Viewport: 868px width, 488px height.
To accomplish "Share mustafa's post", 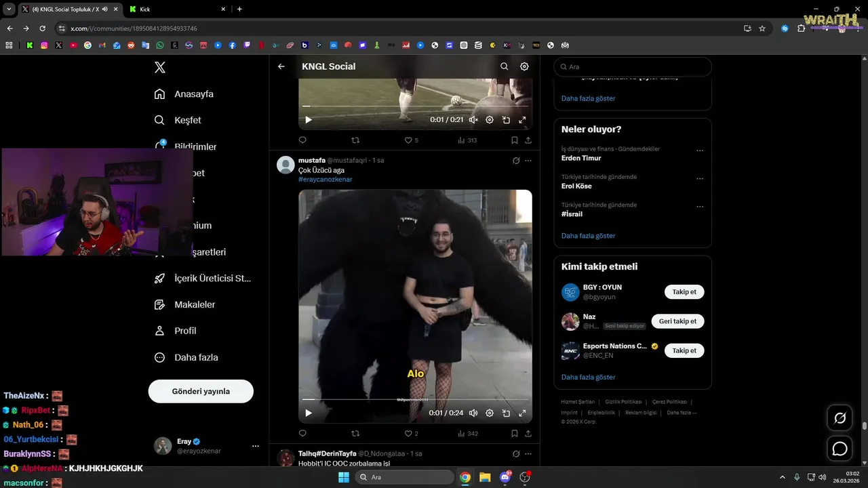I will [x=528, y=433].
